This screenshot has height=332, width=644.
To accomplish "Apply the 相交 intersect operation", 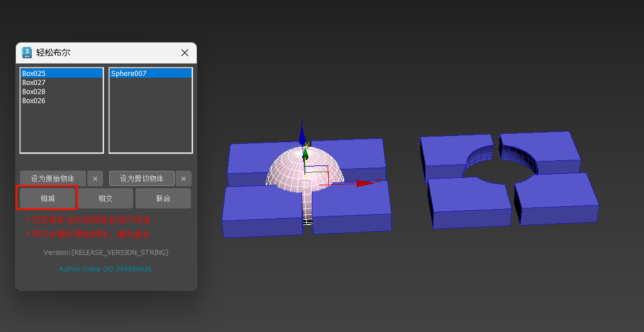I will pos(105,198).
